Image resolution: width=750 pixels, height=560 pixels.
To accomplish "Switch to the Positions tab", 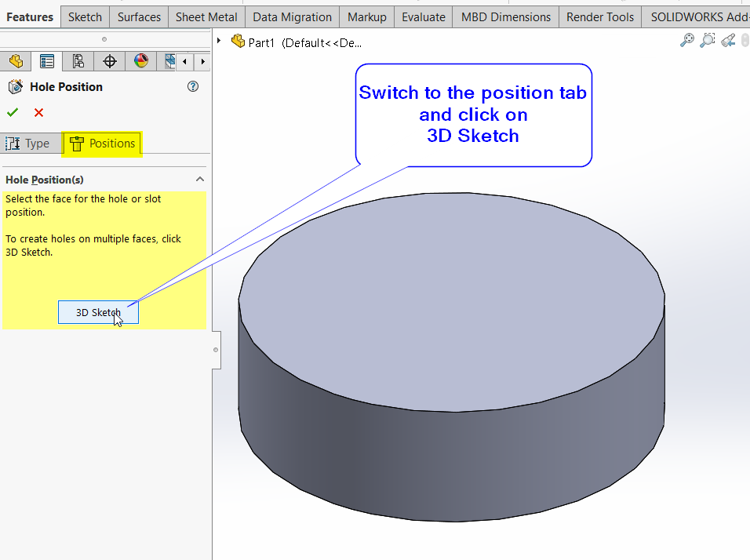I will pos(102,144).
